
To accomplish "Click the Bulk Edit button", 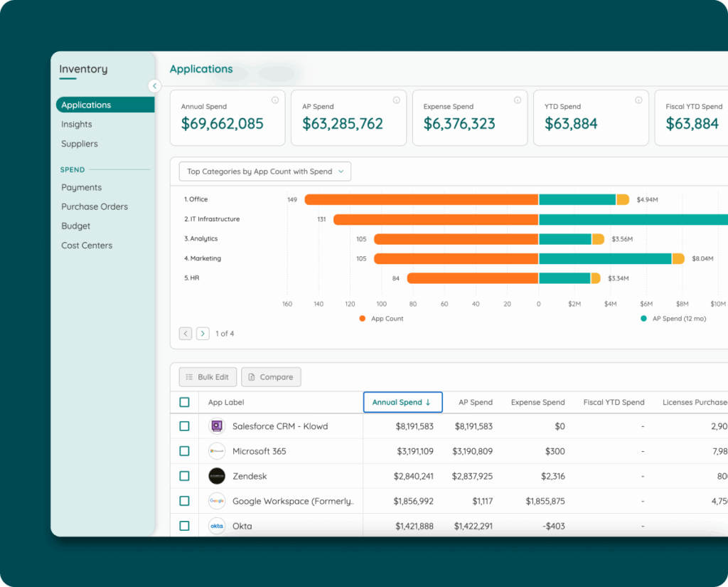I will click(x=207, y=377).
